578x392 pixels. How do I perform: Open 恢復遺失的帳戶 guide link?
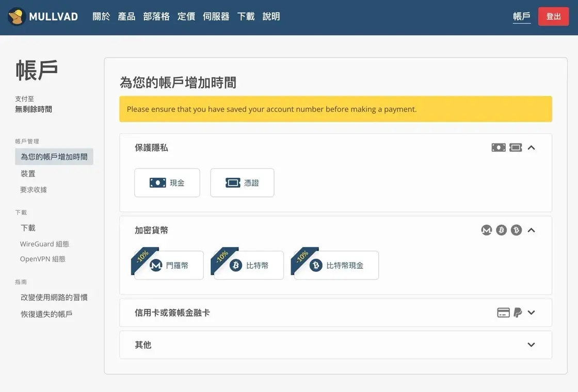coord(46,314)
